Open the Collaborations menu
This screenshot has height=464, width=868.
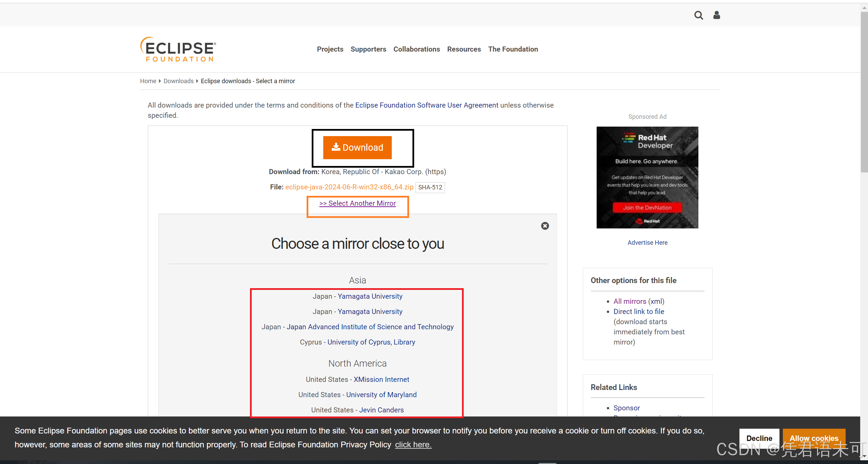click(x=417, y=49)
